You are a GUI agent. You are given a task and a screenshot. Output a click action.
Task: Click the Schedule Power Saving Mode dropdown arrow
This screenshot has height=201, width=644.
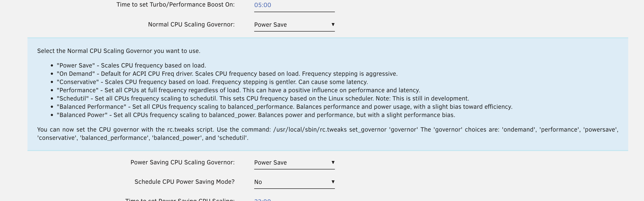(333, 182)
